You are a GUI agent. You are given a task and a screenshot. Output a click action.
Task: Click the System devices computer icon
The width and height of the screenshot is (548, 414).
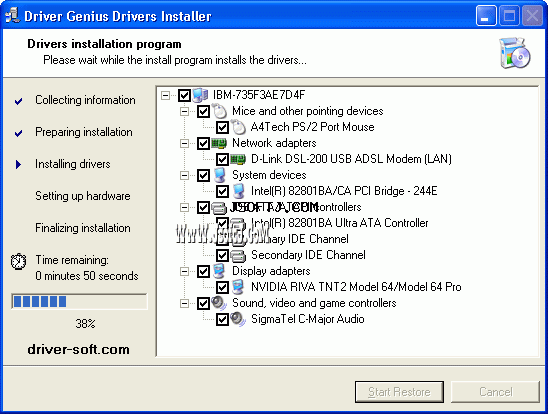click(x=219, y=175)
